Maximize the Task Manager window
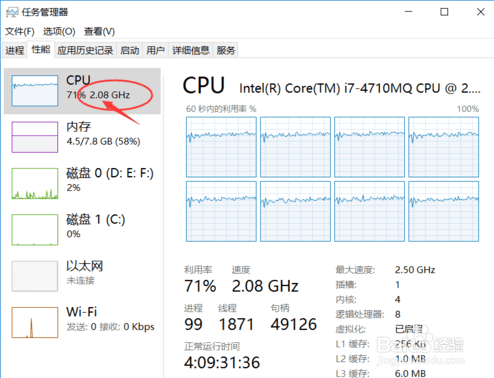494x378 pixels. pyautogui.click(x=444, y=12)
